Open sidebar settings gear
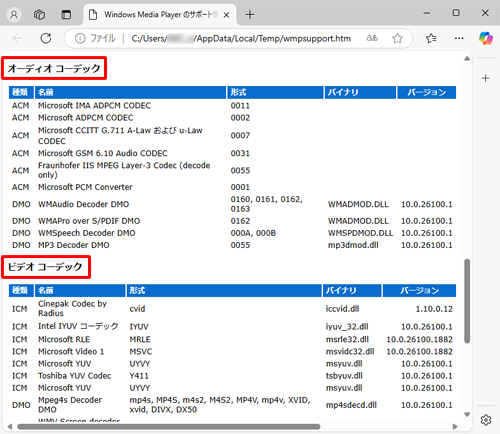The height and width of the screenshot is (434, 500). coord(486,420)
